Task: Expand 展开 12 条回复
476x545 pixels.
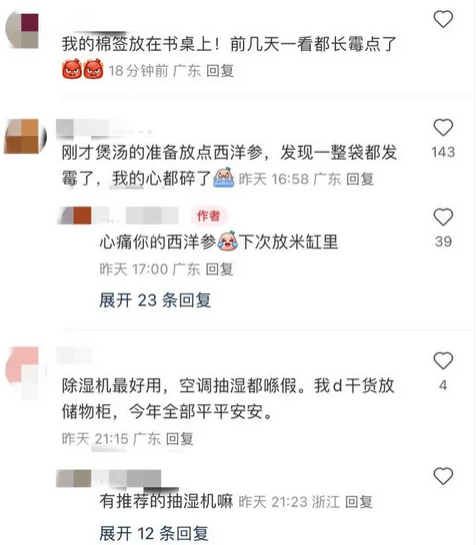Action: tap(154, 533)
